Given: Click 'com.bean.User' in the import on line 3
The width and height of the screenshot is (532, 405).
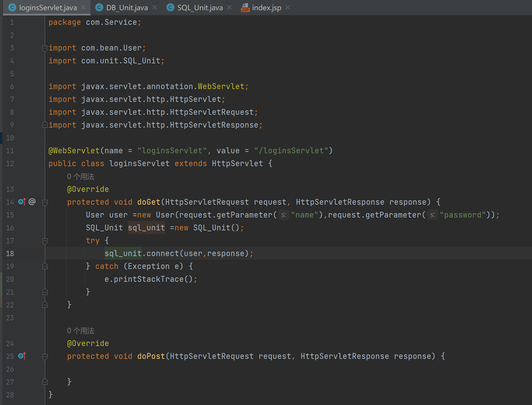Looking at the screenshot, I should [112, 48].
